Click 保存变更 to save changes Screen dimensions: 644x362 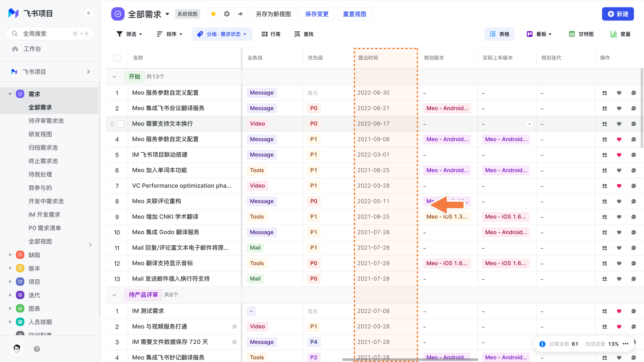(x=317, y=14)
